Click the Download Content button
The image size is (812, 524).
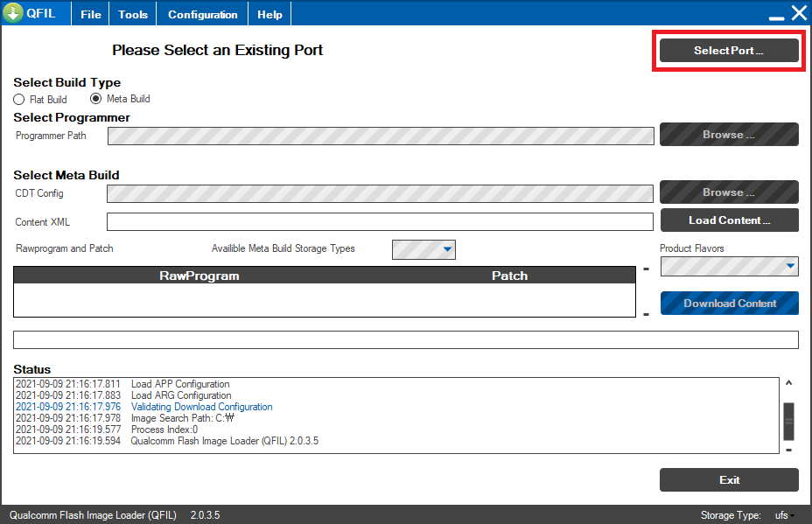point(729,304)
